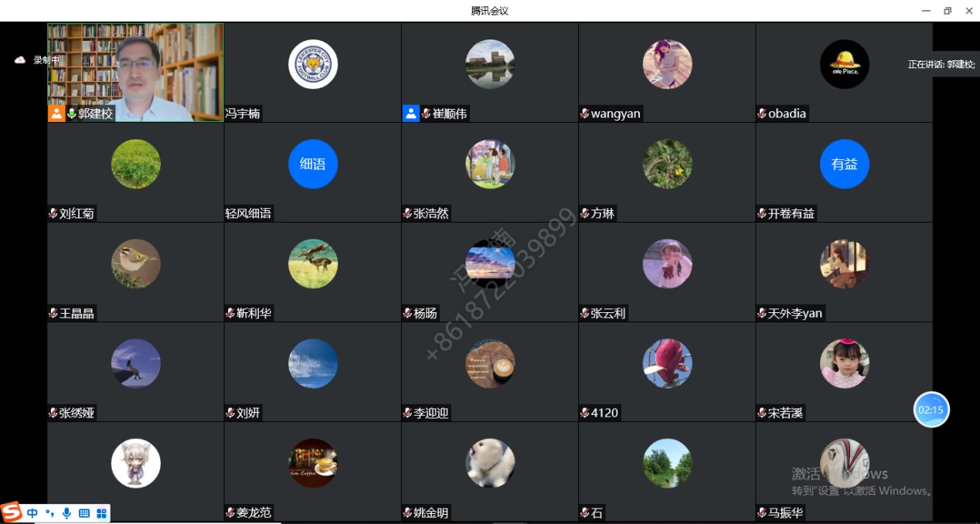Click the blue 细语 avatar tile

click(x=313, y=164)
